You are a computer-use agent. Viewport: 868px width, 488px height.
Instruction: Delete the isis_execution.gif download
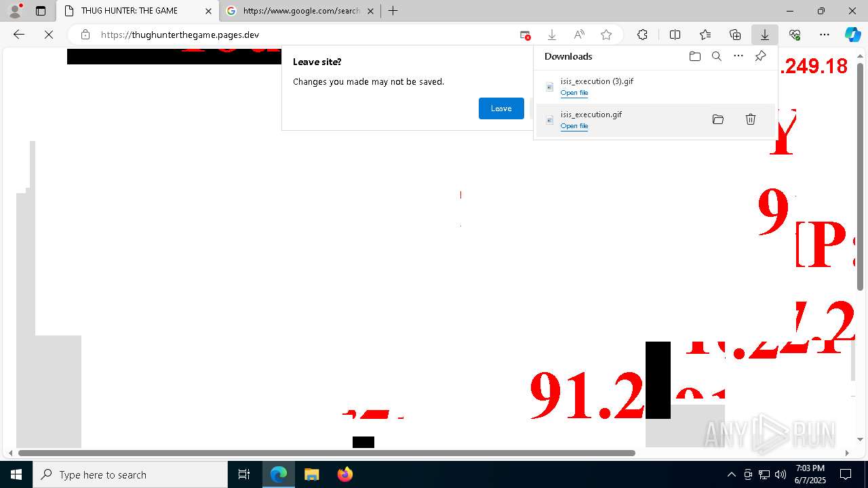click(751, 119)
